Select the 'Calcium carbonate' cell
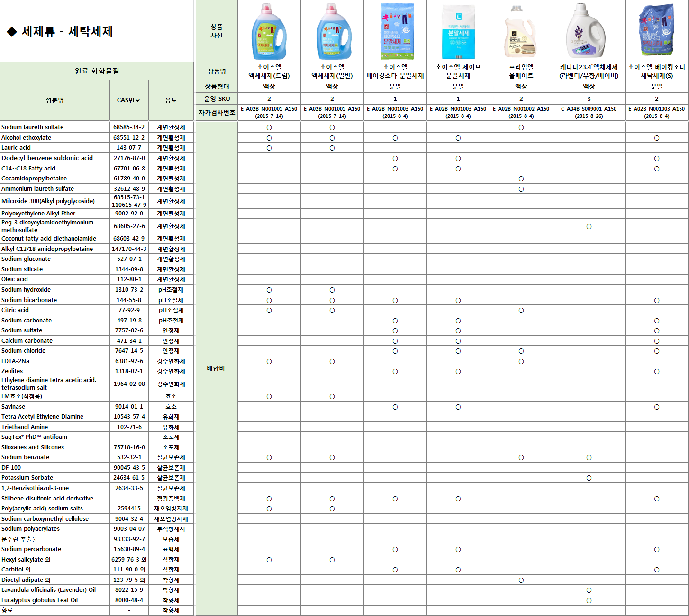 point(55,341)
